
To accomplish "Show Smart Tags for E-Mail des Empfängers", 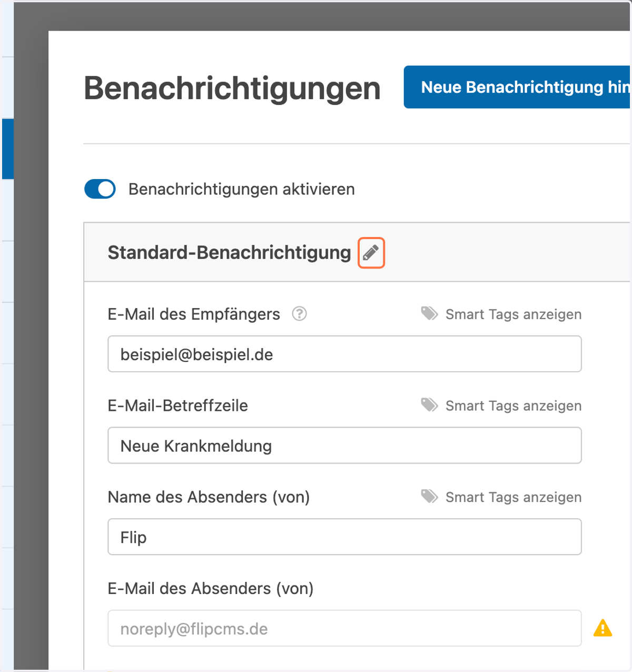I will point(513,314).
